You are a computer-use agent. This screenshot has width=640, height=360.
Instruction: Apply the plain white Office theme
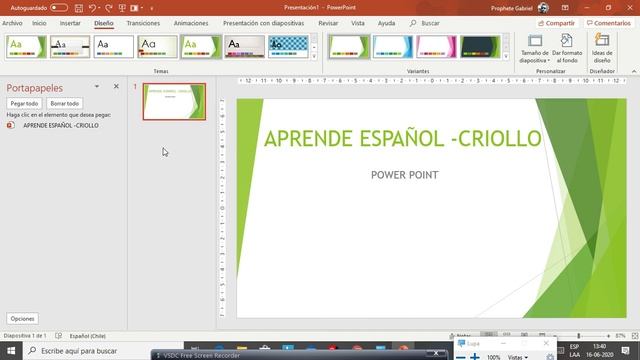coord(113,47)
